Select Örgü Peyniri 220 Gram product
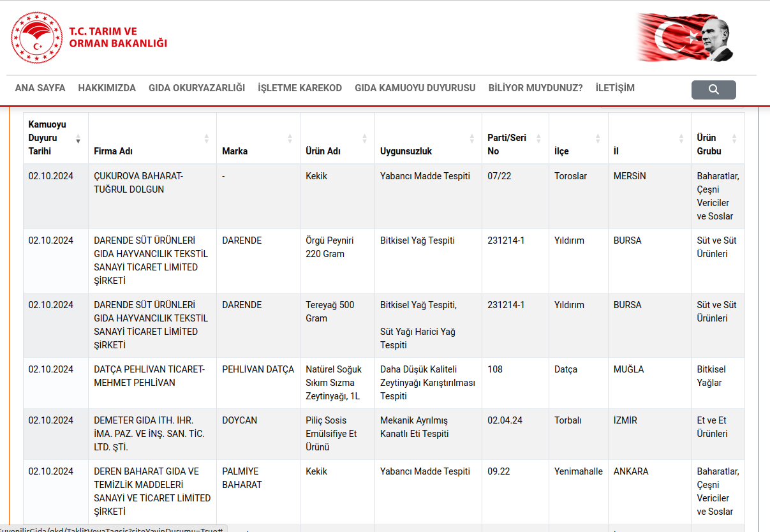Viewport: 770px width, 532px height. tap(330, 247)
